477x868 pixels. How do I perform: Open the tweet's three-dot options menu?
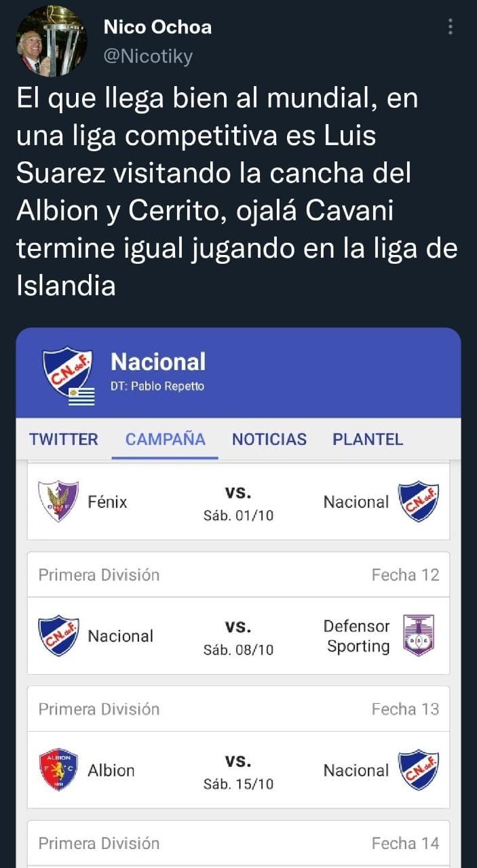pos(450,27)
